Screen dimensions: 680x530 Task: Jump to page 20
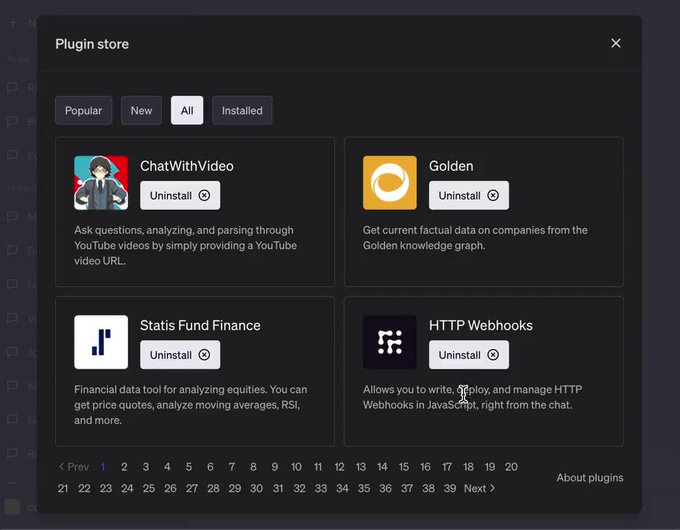[x=511, y=467]
